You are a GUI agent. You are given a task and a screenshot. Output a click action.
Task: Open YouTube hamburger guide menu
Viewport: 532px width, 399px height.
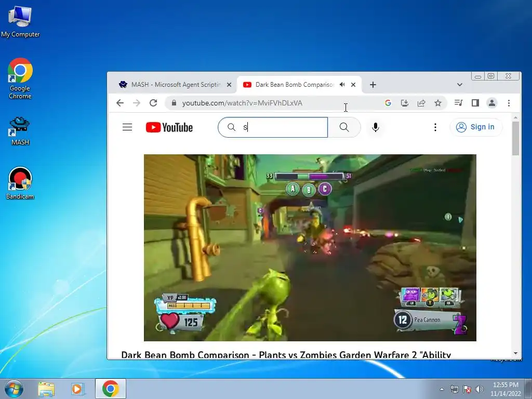pos(127,127)
